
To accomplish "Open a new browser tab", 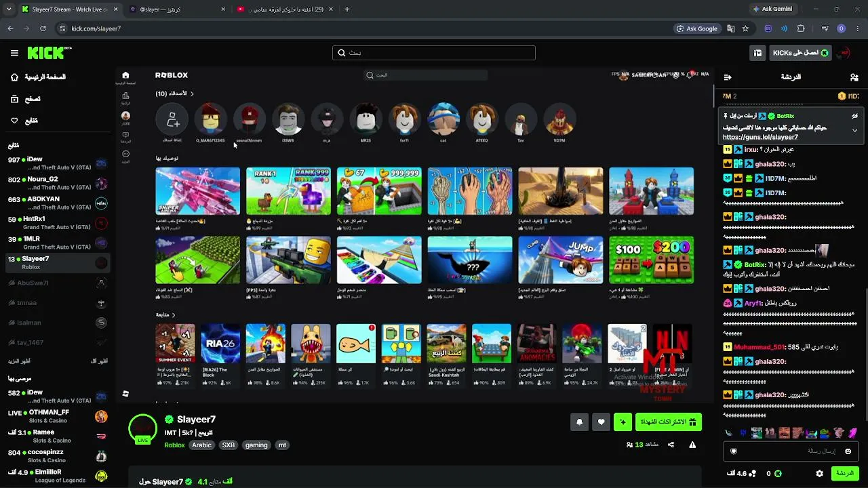I will point(347,9).
